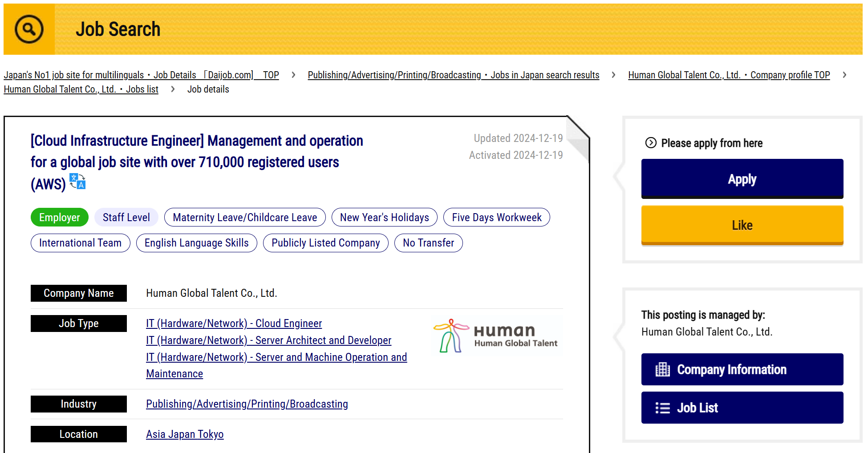Click the 'Updated 2024-12-19' text
The width and height of the screenshot is (868, 453).
pyautogui.click(x=518, y=138)
